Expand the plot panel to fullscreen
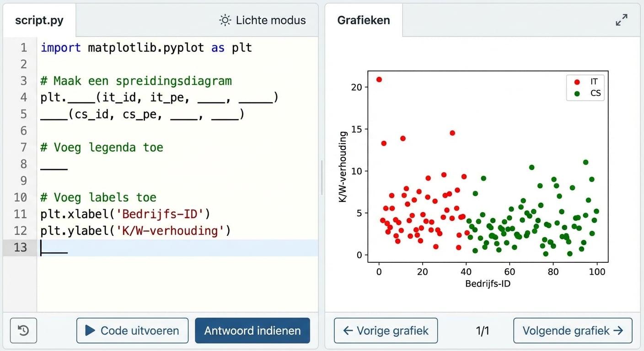 coord(622,20)
